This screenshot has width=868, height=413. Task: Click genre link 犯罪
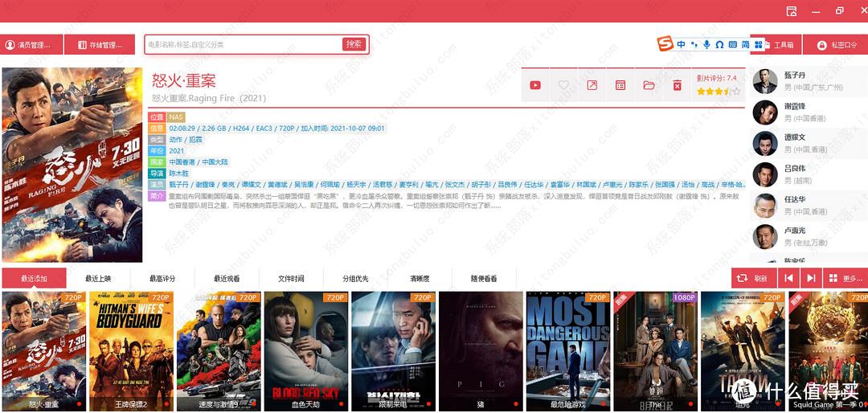pos(195,140)
